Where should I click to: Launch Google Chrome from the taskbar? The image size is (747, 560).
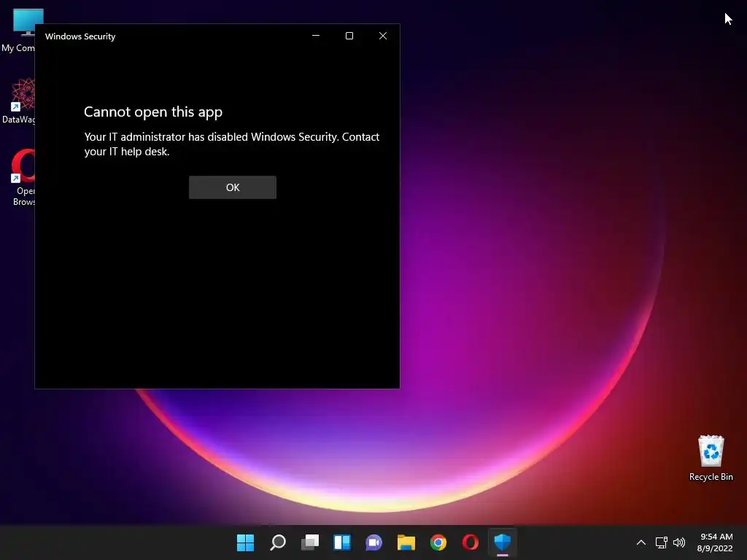point(438,542)
